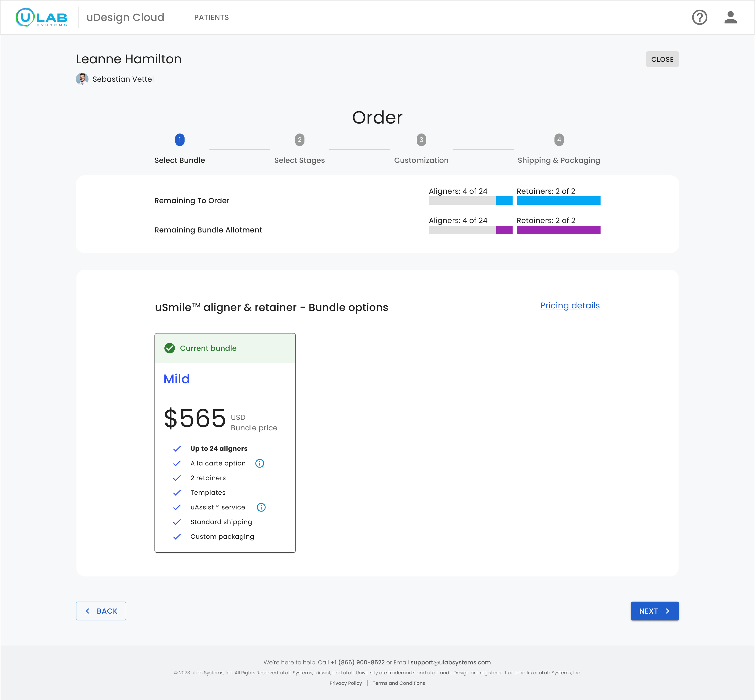Click the checkmark beside Up to 24 aligners
The width and height of the screenshot is (755, 700).
pyautogui.click(x=177, y=449)
